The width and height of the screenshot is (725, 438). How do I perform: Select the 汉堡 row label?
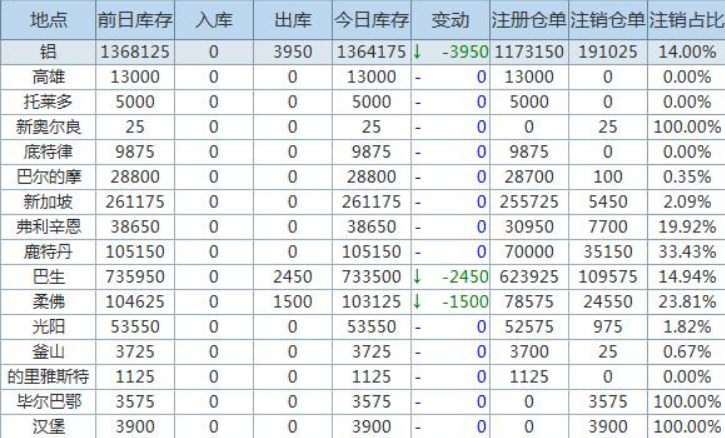48,427
